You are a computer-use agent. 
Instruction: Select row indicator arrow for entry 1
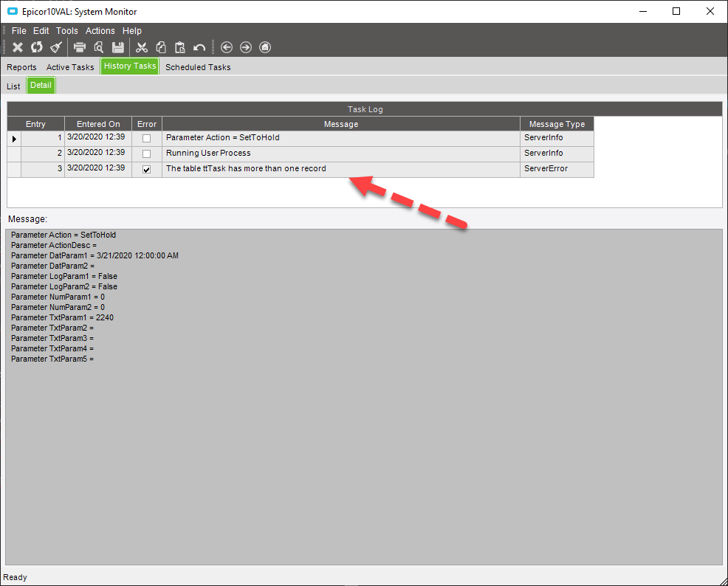14,138
